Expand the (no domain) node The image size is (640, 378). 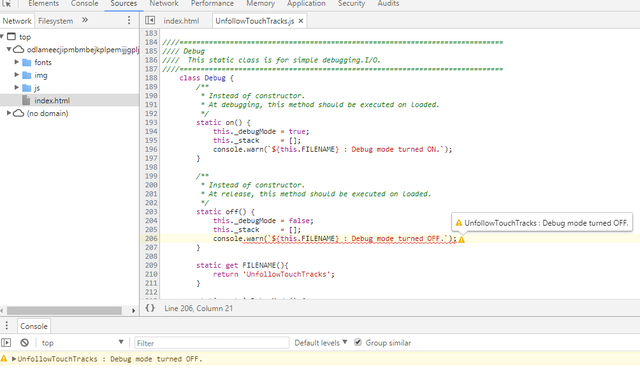(9, 113)
